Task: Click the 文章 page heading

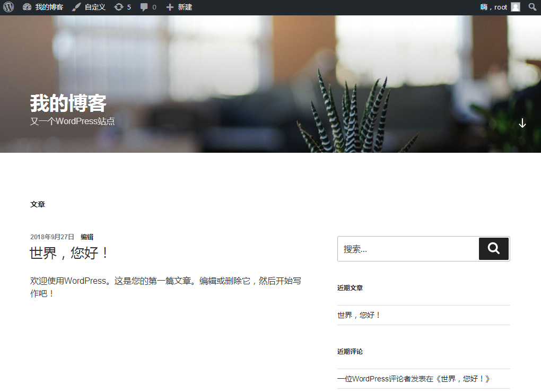Action: point(38,204)
